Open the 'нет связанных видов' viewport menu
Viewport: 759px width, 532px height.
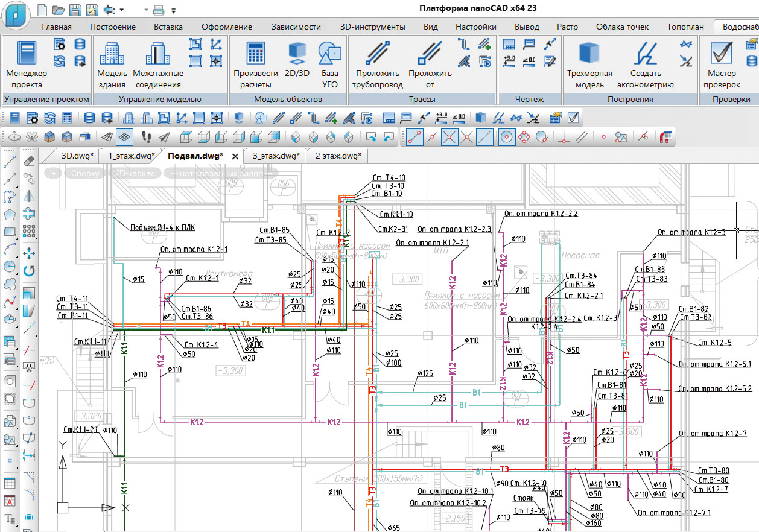click(x=220, y=173)
